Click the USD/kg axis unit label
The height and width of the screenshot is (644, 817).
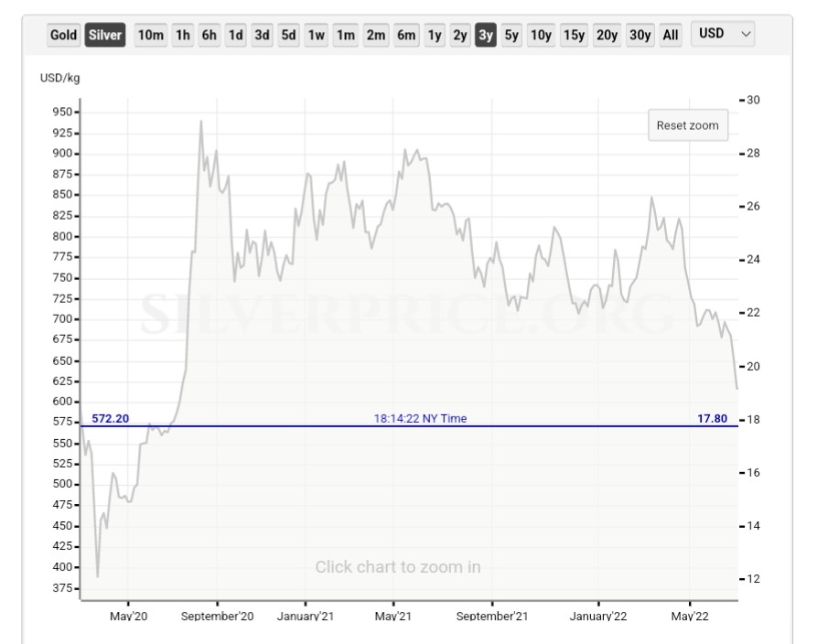pyautogui.click(x=59, y=78)
